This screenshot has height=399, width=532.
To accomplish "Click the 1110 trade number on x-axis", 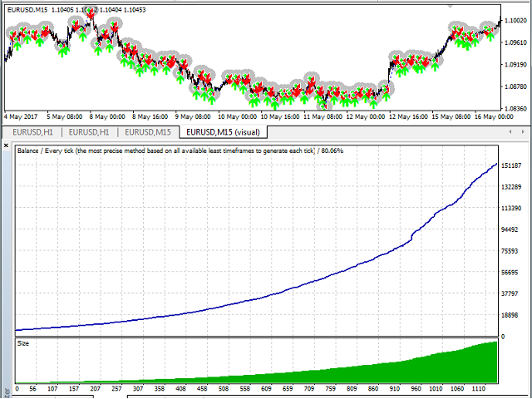I will click(477, 388).
